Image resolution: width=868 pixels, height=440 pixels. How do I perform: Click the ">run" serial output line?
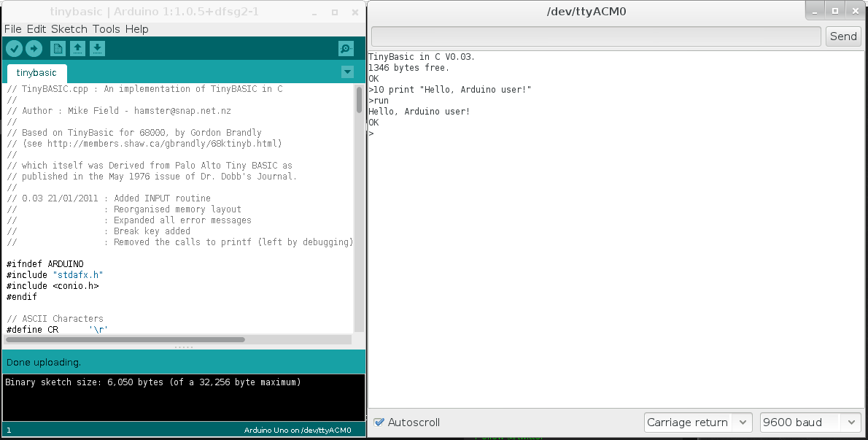point(379,100)
